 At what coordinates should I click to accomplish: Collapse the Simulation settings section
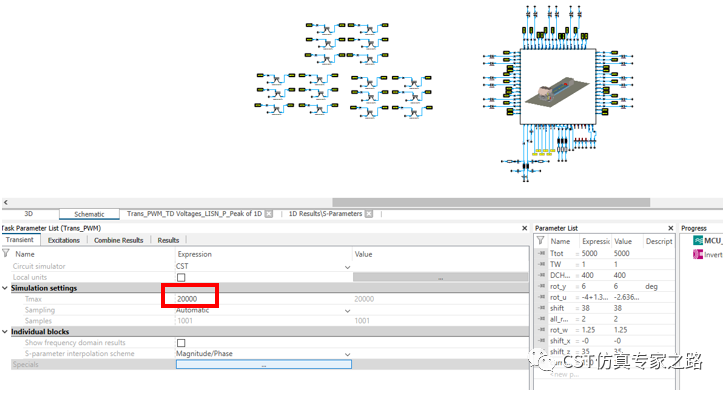click(5, 288)
